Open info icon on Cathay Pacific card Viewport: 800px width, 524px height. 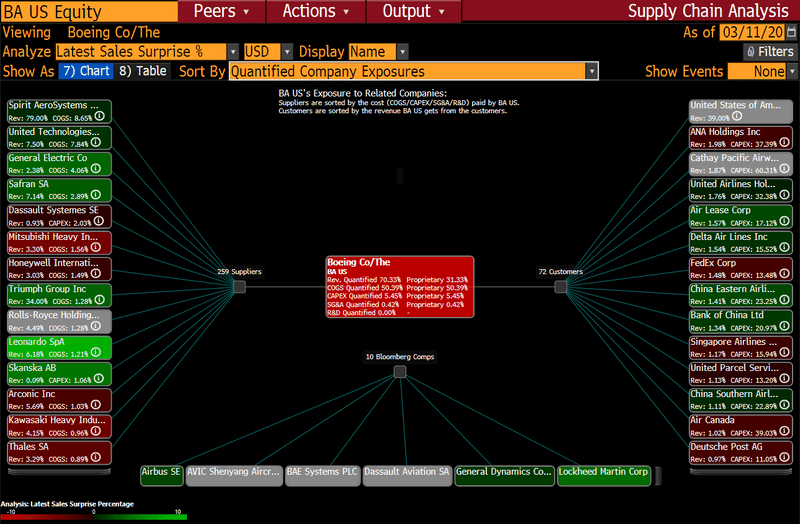click(785, 169)
